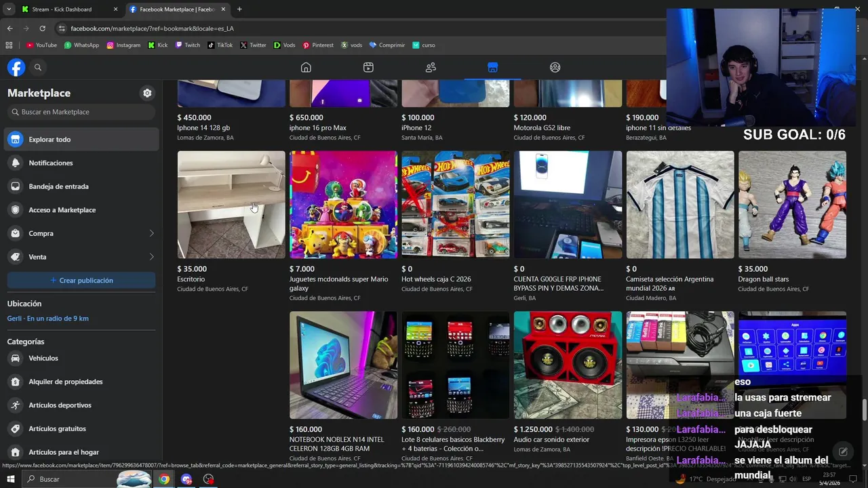Viewport: 868px width, 488px height.
Task: Expand the Venta menu
Action: pos(81,257)
